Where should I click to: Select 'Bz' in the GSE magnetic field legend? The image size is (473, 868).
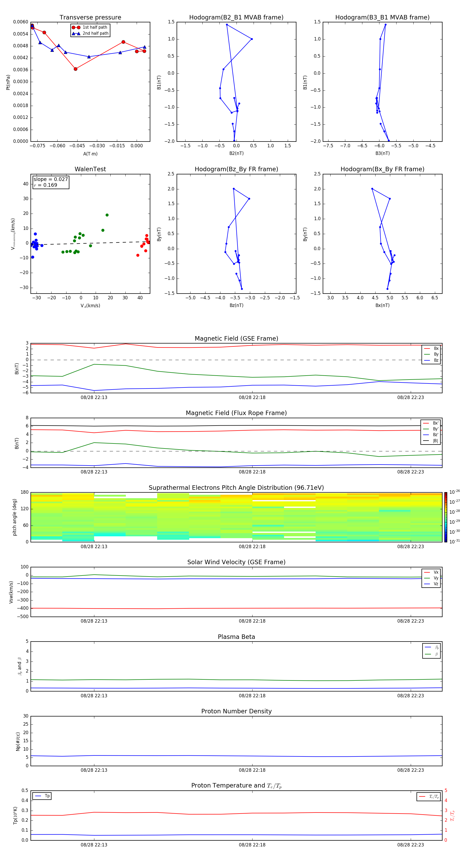click(x=431, y=360)
